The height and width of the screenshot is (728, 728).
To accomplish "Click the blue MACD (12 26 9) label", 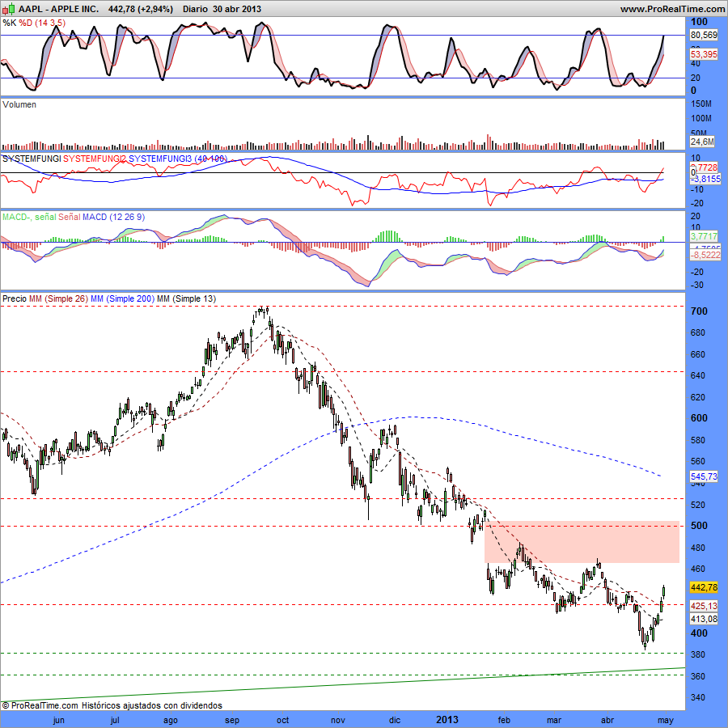I will click(x=113, y=217).
